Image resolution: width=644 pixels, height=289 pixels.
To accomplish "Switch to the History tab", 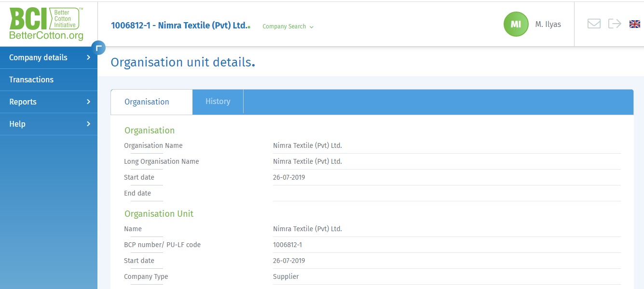I will click(x=218, y=102).
